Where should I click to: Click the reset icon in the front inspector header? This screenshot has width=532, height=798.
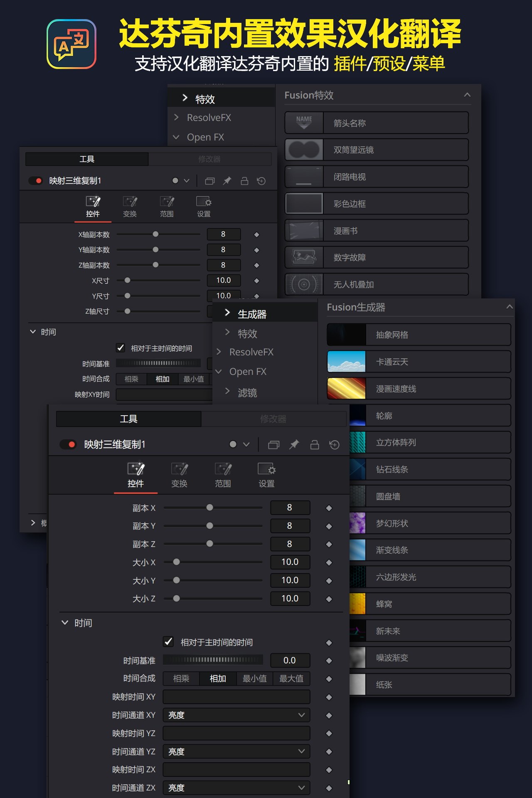pos(334,445)
